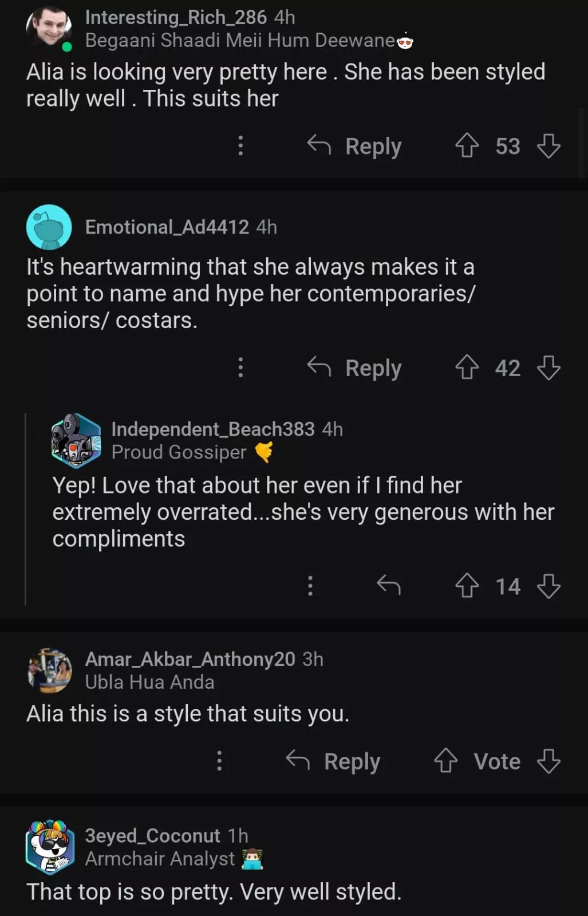Open Independent_Beach383's user profile
This screenshot has width=588, height=916.
pos(212,429)
